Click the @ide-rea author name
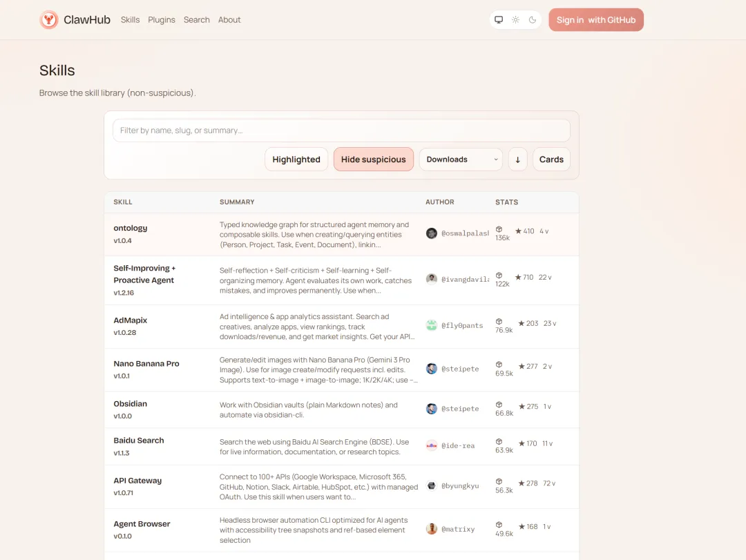Screen dimensions: 746x560 (458, 446)
